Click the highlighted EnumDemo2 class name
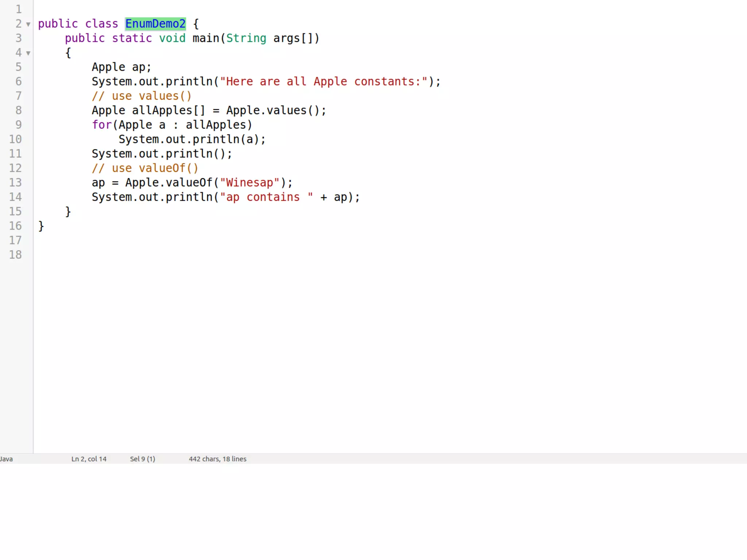 [155, 24]
